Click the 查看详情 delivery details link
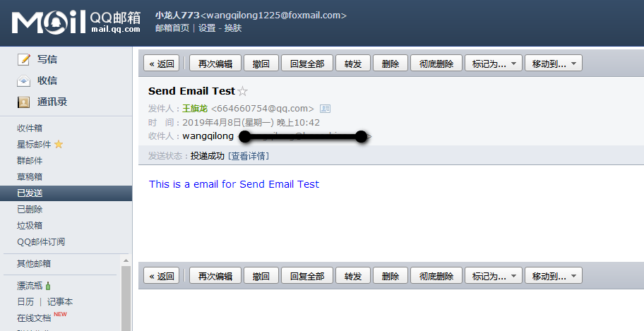Screen dimensions: 644x331 [249, 156]
